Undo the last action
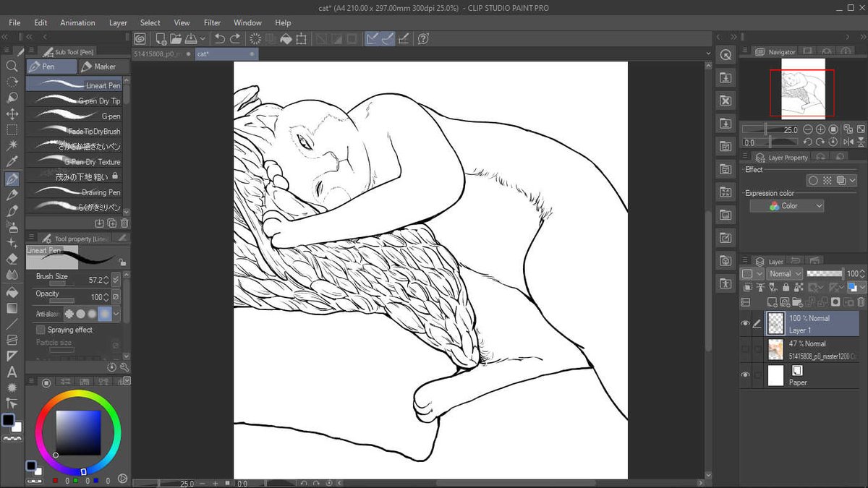Viewport: 868px width, 488px height. (219, 38)
